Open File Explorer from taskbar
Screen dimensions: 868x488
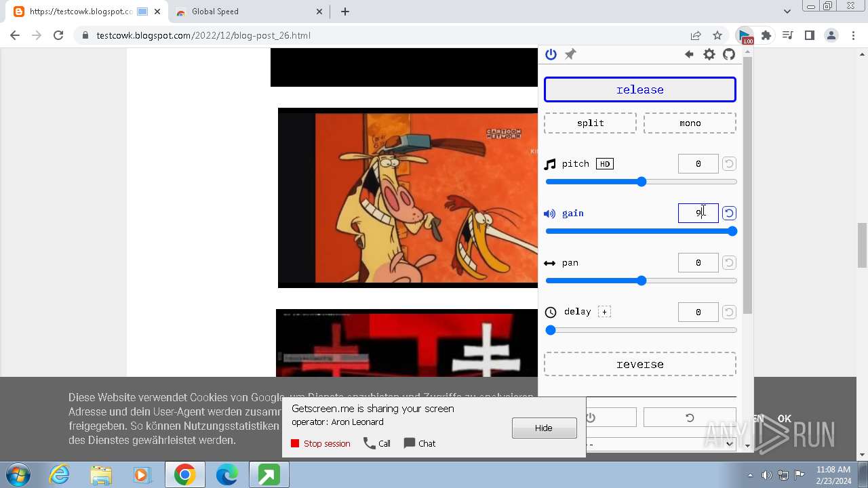tap(101, 475)
